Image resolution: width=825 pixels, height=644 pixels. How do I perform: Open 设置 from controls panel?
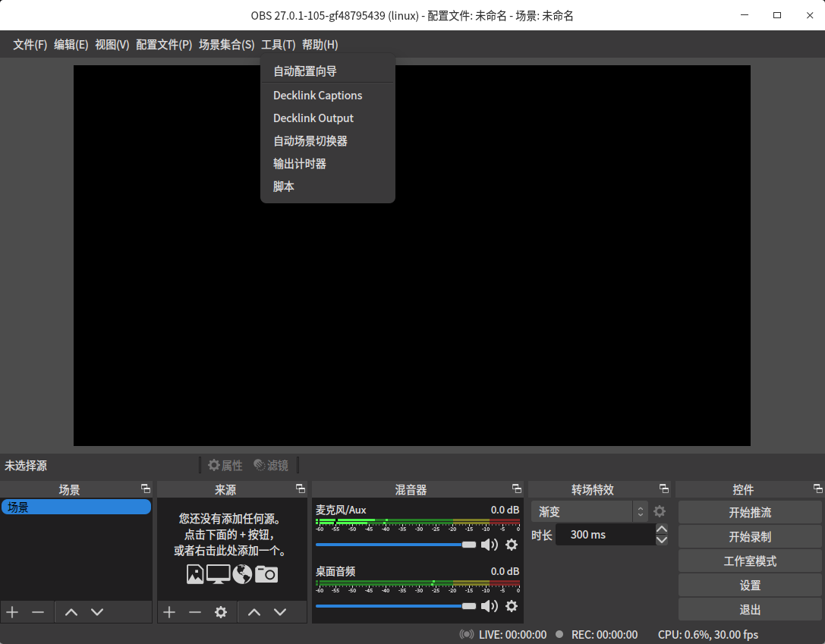[x=750, y=585]
